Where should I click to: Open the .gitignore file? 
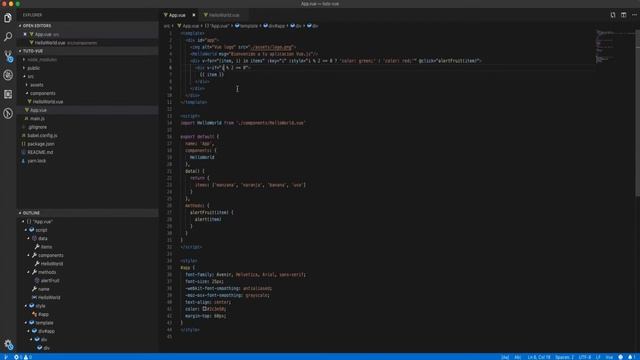pos(37,127)
